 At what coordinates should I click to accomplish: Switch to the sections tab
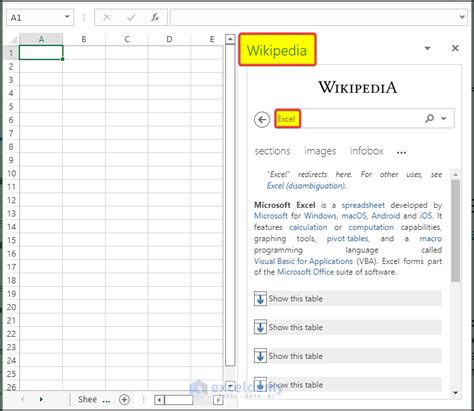pos(272,151)
